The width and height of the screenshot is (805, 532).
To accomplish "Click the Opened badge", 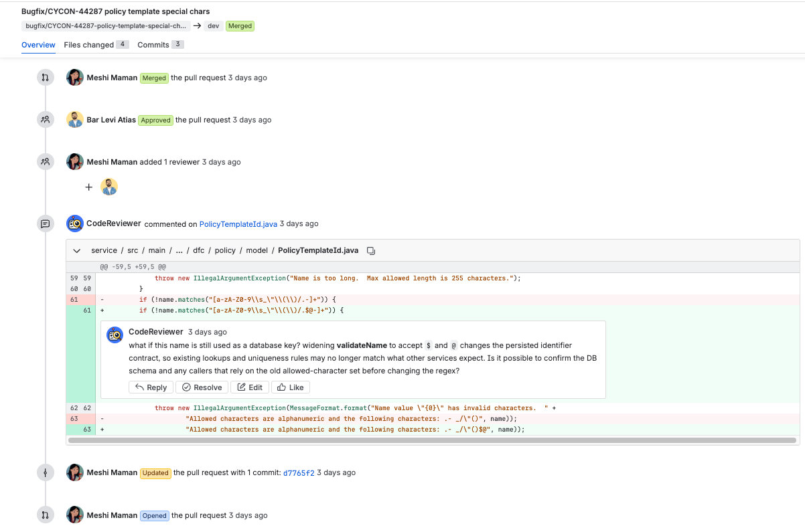I will [x=154, y=515].
